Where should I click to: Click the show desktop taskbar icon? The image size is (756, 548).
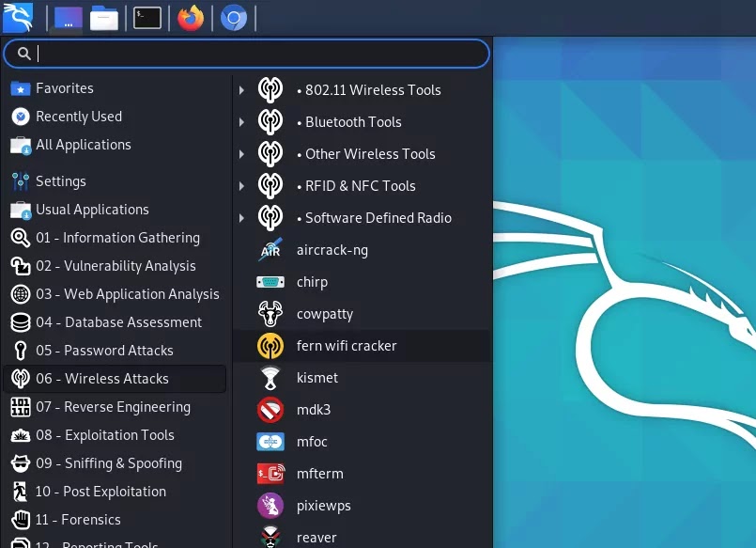pos(68,19)
